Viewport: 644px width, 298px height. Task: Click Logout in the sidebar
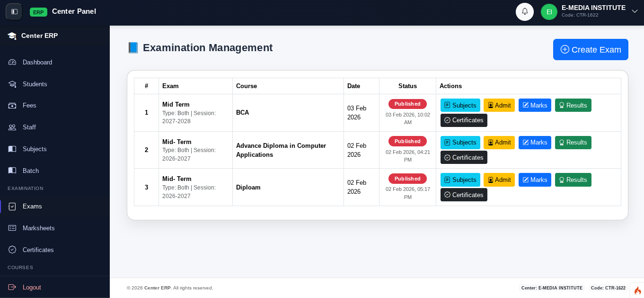coord(31,287)
